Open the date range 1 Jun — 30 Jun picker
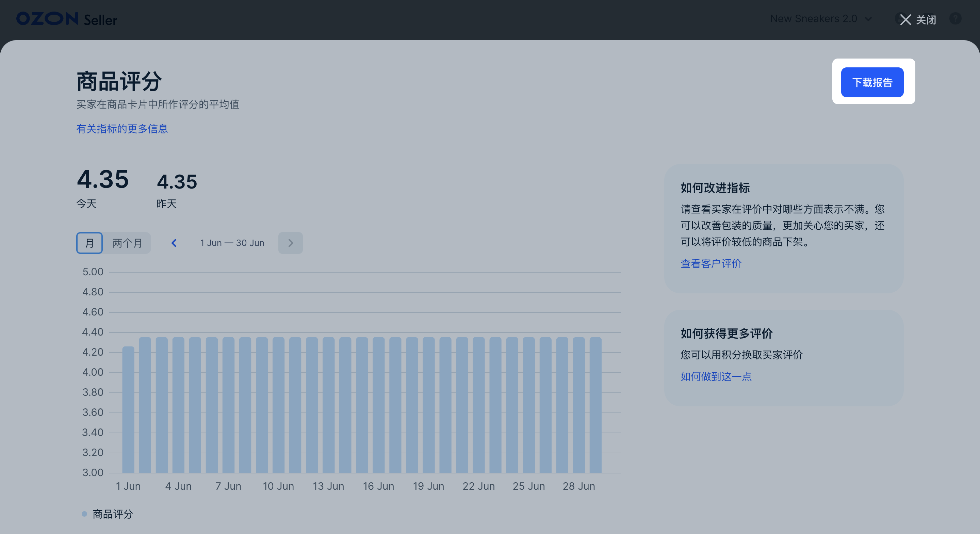This screenshot has height=535, width=980. click(232, 242)
